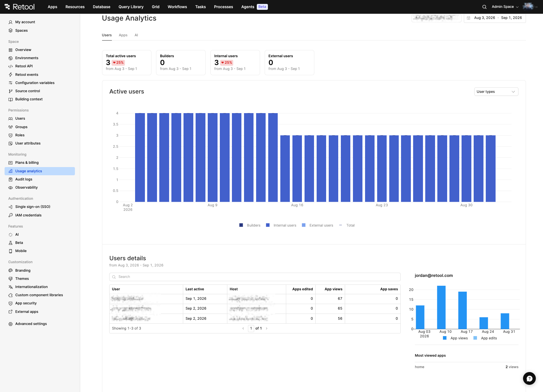This screenshot has width=543, height=392.
Task: Click the Advanced settings gear icon
Action: coord(10,324)
